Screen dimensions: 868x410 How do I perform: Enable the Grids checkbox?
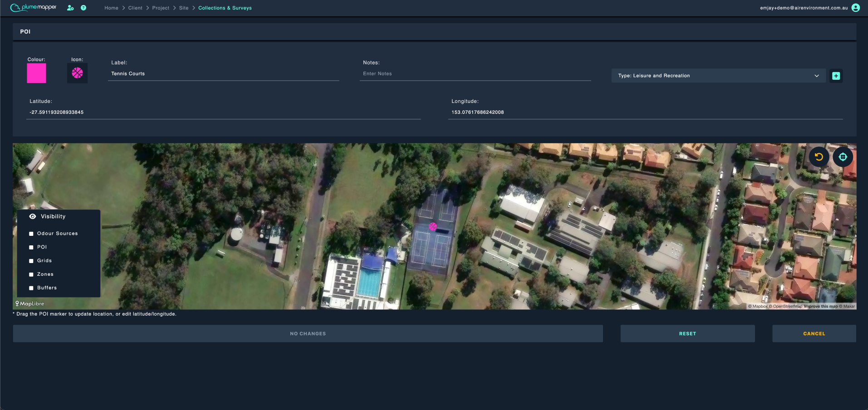pyautogui.click(x=31, y=261)
